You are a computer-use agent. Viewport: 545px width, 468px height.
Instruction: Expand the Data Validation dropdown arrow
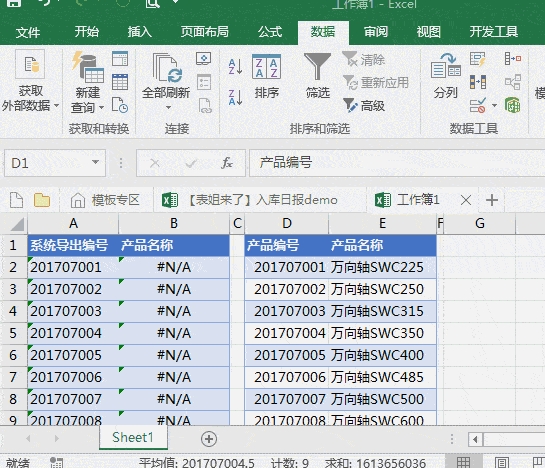(494, 105)
